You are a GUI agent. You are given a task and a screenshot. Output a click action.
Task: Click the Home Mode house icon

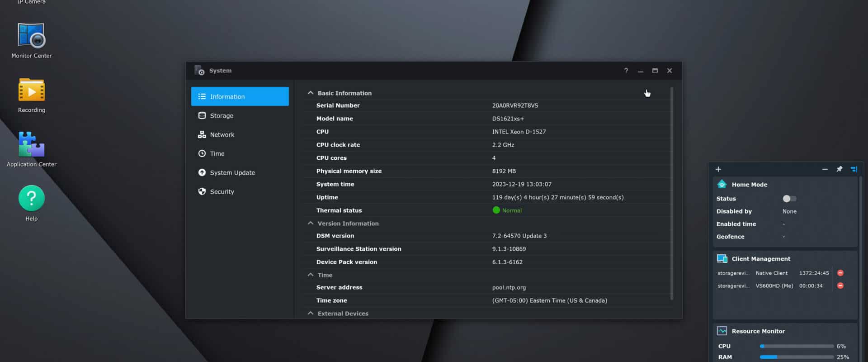coord(722,184)
